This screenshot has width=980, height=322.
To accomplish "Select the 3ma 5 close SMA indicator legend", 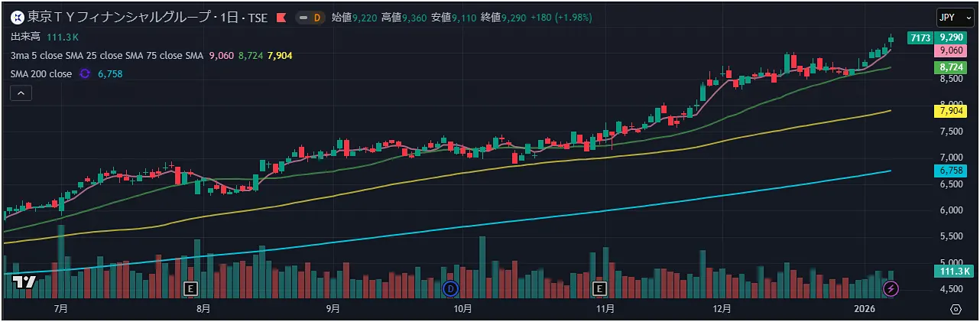I will [107, 55].
